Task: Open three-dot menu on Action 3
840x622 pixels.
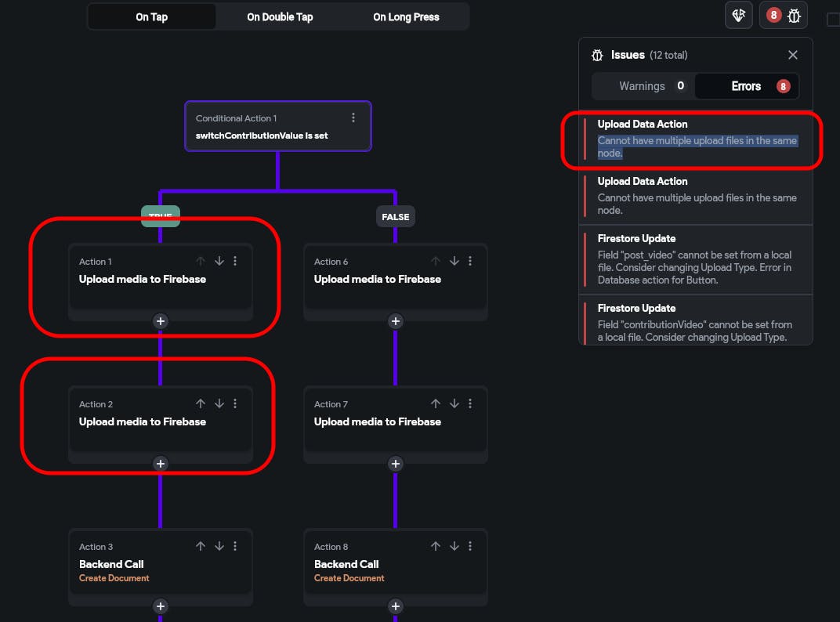Action: tap(235, 546)
